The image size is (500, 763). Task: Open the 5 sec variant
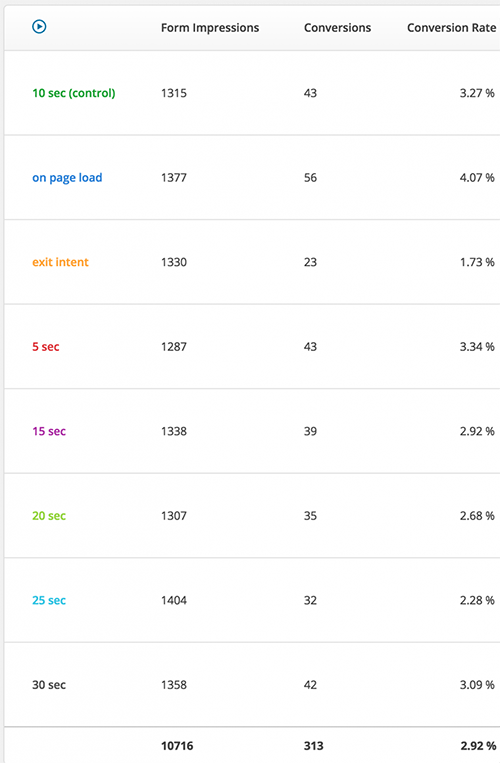46,346
